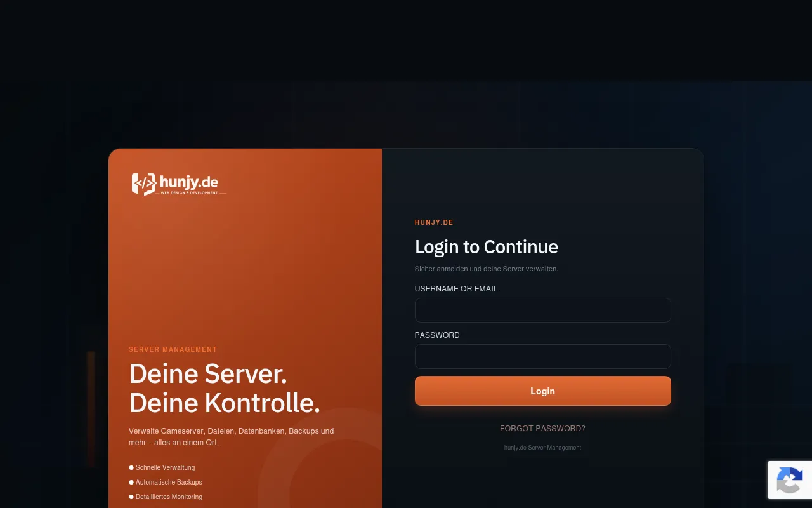The height and width of the screenshot is (508, 812).
Task: Click the 'SERVER MANAGEMENT' label
Action: pyautogui.click(x=173, y=350)
